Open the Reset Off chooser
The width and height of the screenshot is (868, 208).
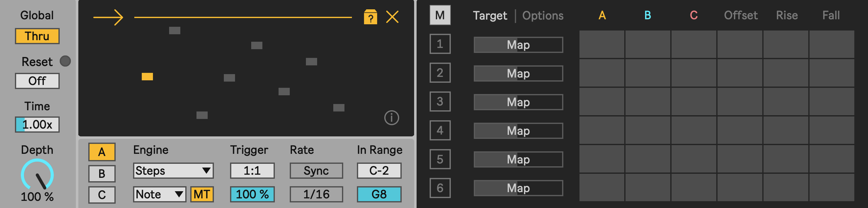pos(37,81)
